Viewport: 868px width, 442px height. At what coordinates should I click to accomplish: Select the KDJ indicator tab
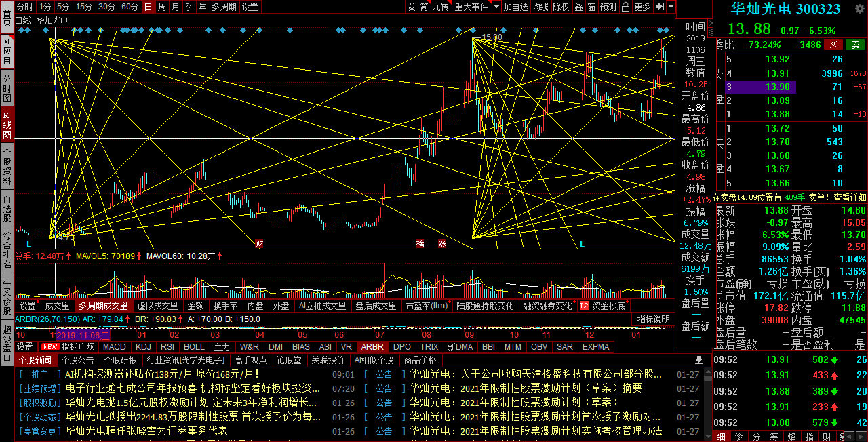pyautogui.click(x=143, y=346)
